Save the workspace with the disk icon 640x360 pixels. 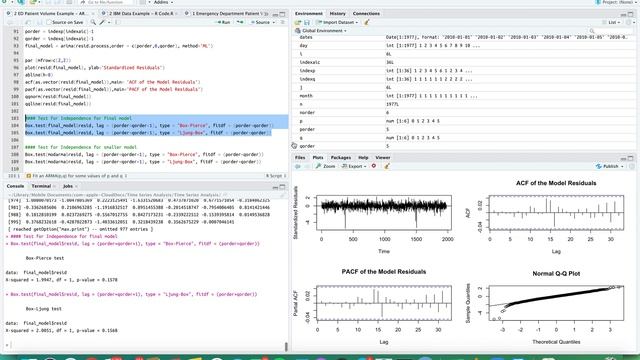point(307,22)
